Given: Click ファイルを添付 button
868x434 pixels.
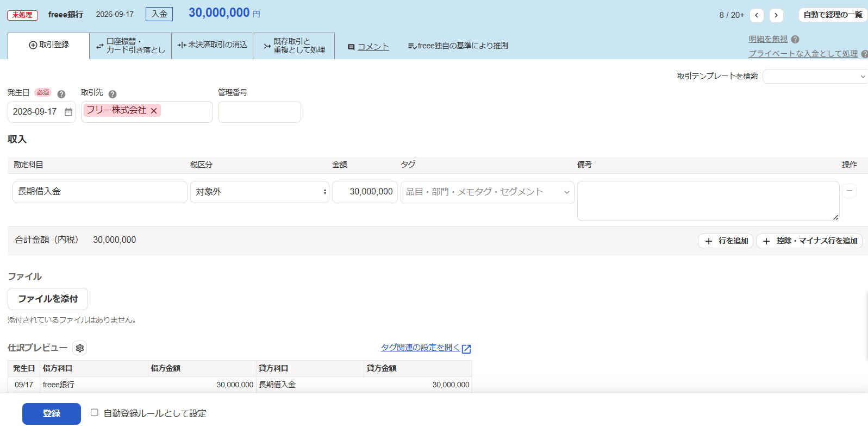Looking at the screenshot, I should pos(48,299).
